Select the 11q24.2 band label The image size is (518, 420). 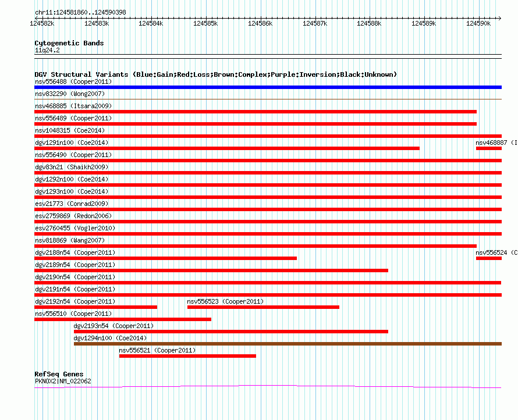pos(47,50)
